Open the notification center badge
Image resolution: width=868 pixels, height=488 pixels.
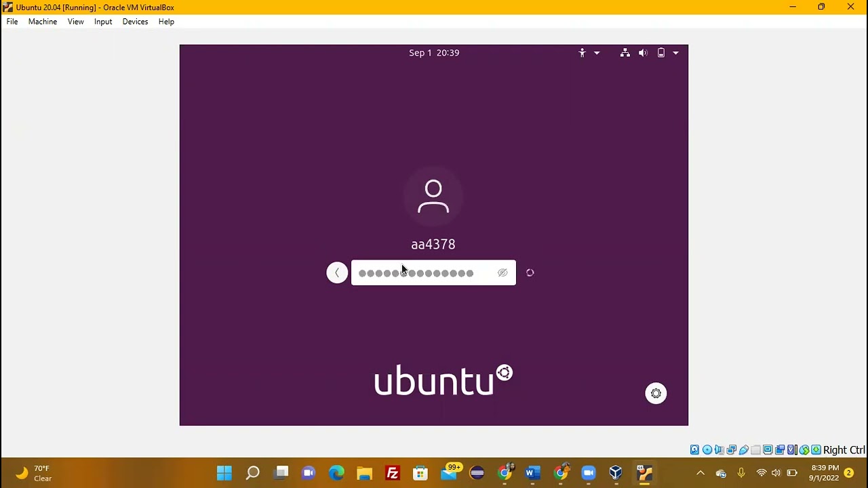tap(849, 473)
